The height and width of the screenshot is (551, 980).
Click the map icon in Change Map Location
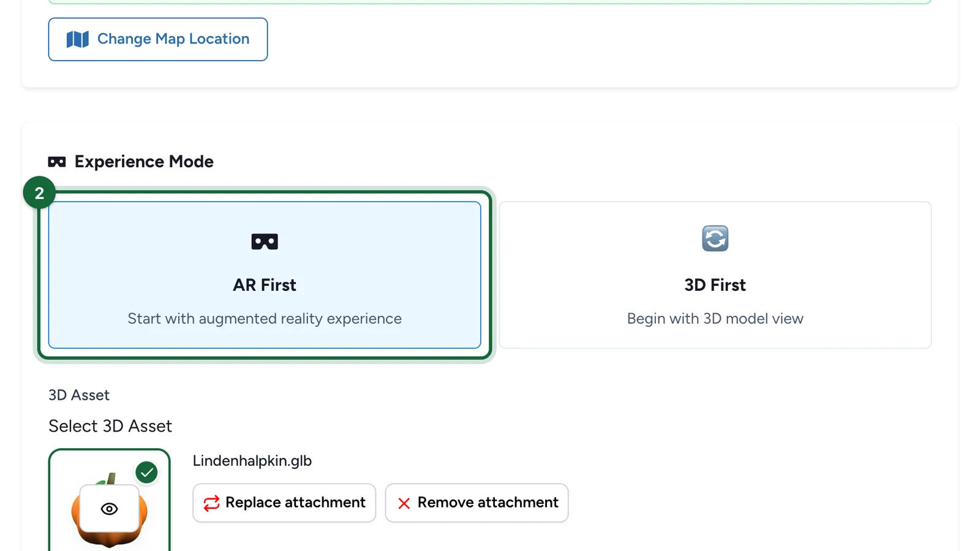[x=78, y=39]
